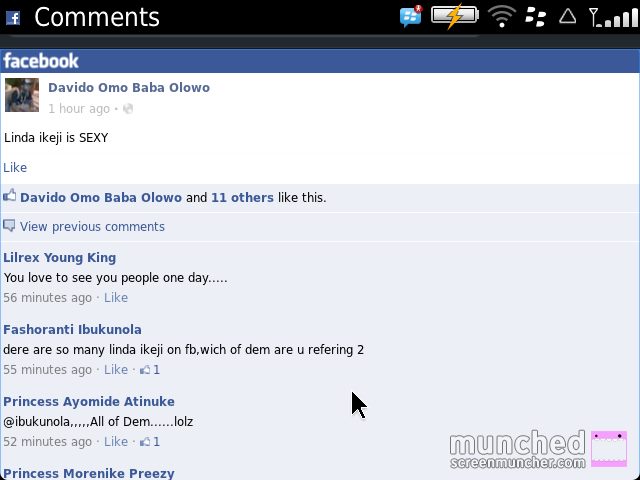The width and height of the screenshot is (640, 480).
Task: Tap the Wi-Fi signal icon
Action: (502, 17)
